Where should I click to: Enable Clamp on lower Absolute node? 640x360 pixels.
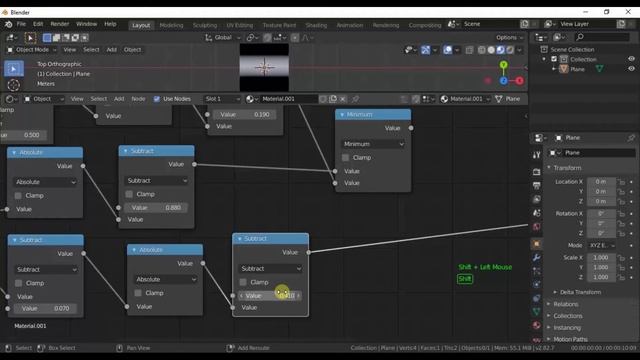pyautogui.click(x=138, y=293)
